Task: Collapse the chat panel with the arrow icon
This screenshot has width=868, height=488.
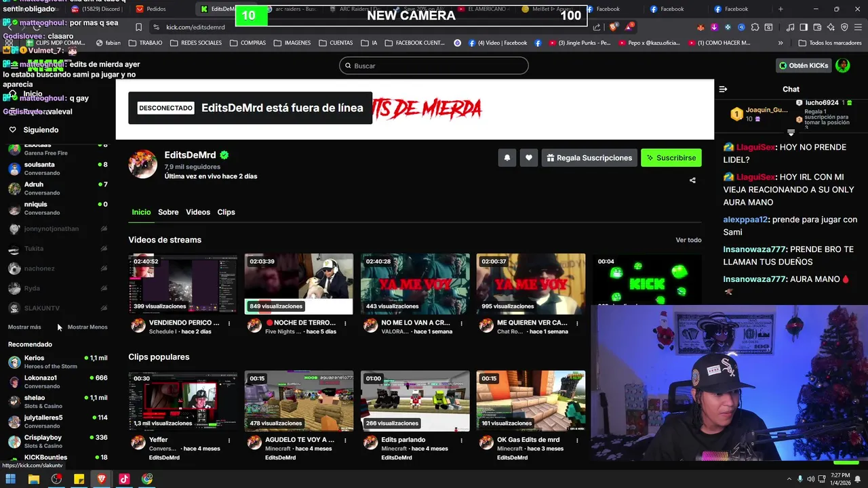Action: pos(723,89)
